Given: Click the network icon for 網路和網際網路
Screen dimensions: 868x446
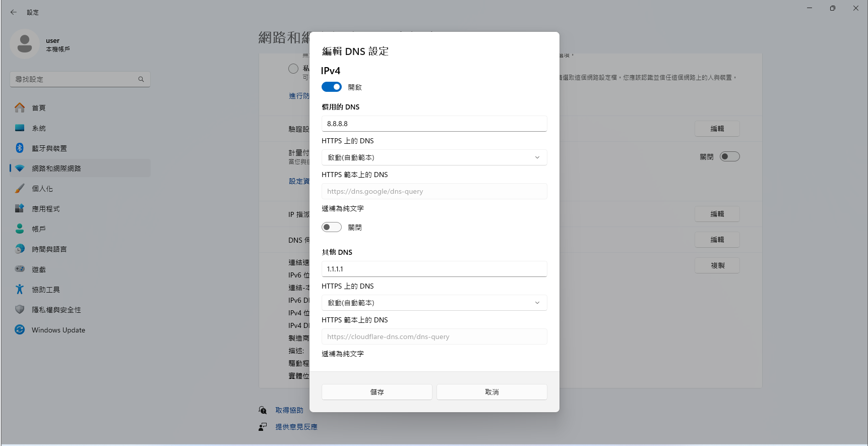Looking at the screenshot, I should pyautogui.click(x=20, y=168).
